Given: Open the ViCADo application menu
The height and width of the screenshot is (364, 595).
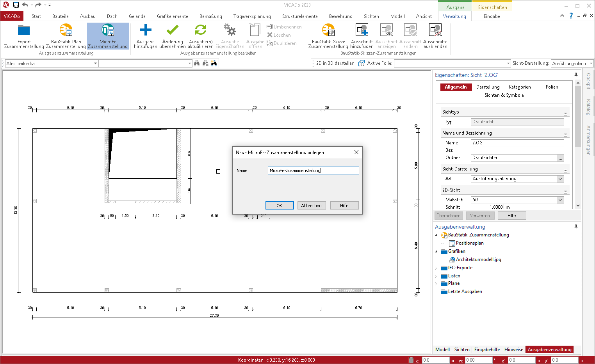Looking at the screenshot, I should [12, 16].
